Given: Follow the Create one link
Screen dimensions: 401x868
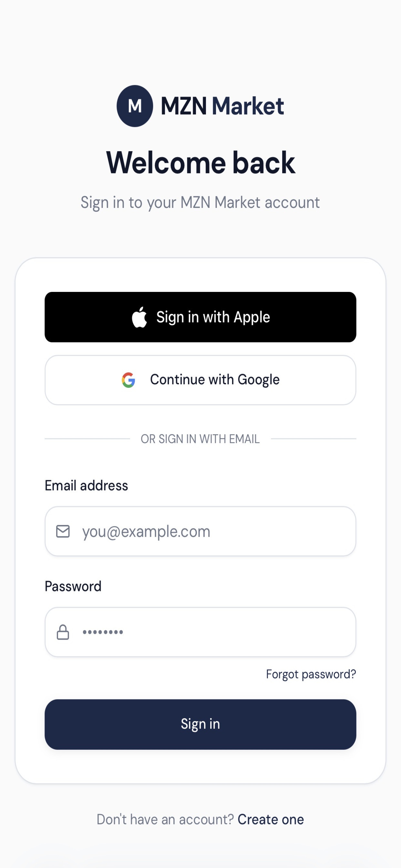Looking at the screenshot, I should coord(271,820).
